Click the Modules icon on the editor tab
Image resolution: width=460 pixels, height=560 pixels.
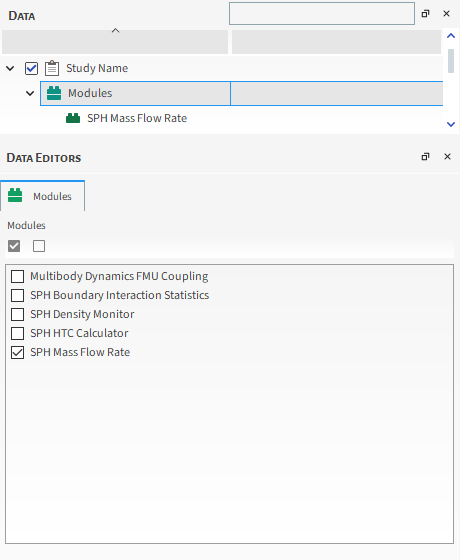coord(15,196)
